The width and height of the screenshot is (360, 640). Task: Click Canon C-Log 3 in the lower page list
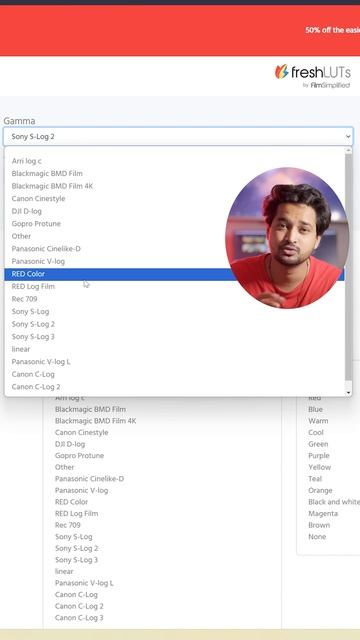click(79, 618)
